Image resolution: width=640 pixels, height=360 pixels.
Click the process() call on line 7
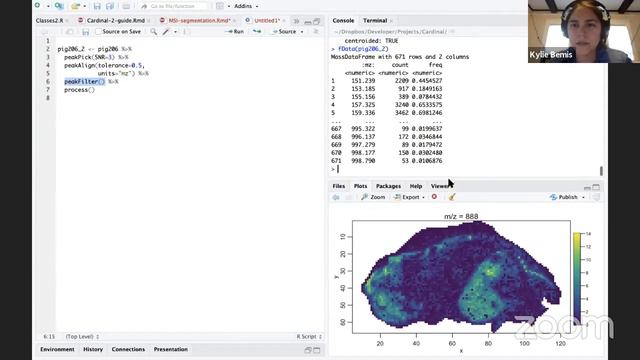click(x=79, y=90)
